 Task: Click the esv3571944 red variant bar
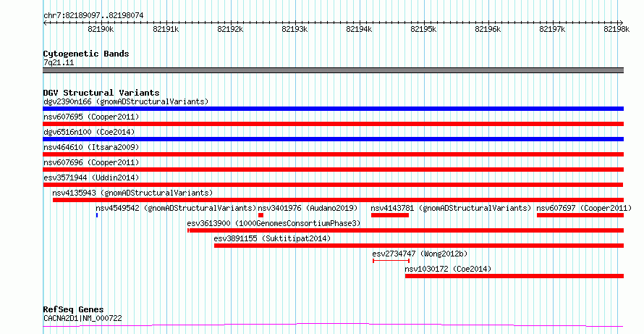coord(333,185)
